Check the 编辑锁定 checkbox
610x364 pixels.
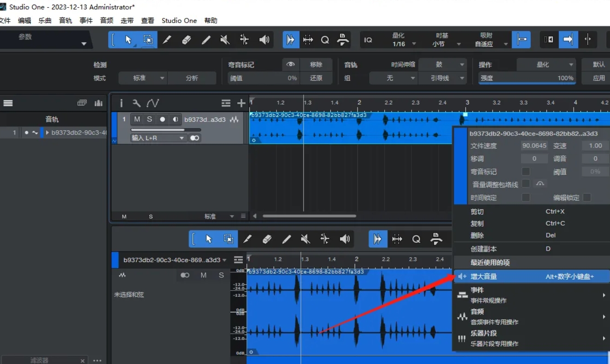point(587,197)
